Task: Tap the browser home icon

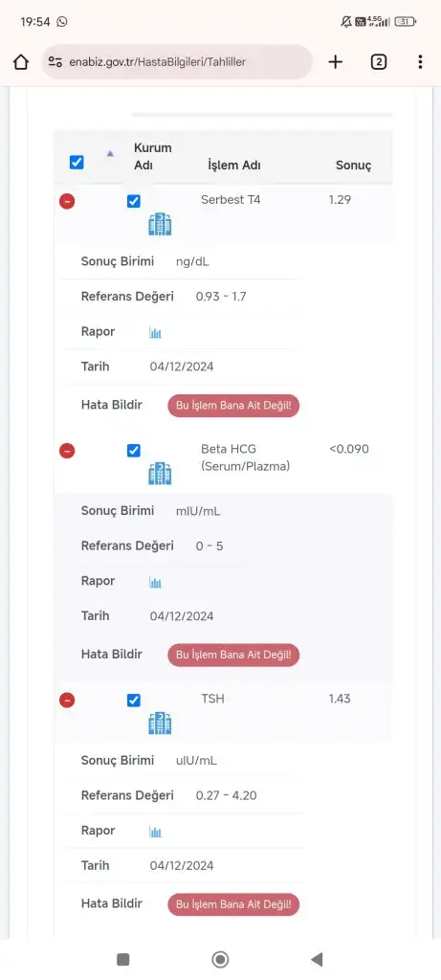Action: coord(21,62)
